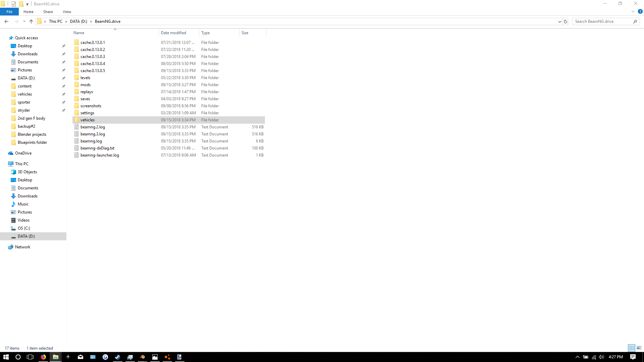The image size is (644, 362).
Task: Click the Search BeamNG.drive field
Action: click(x=602, y=21)
